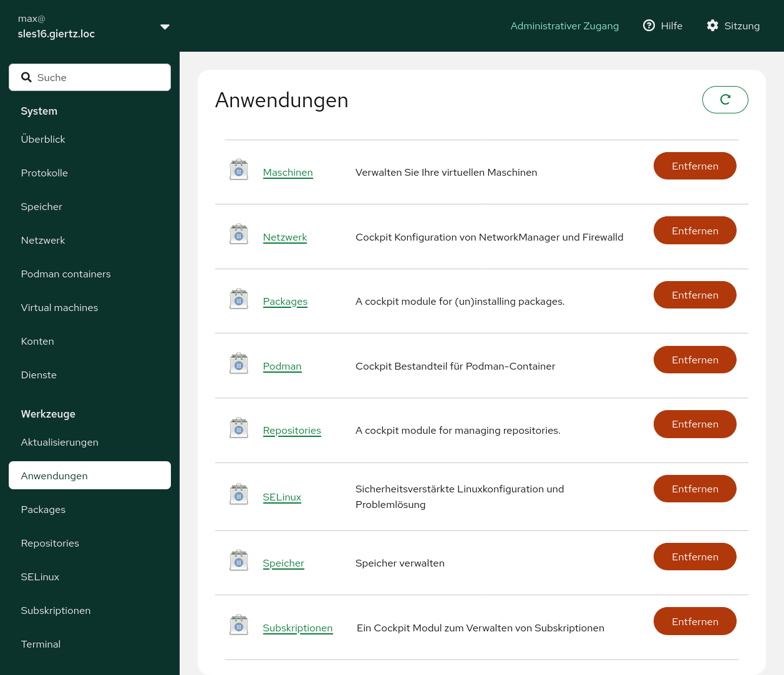Open the Sitzung gear menu
This screenshot has width=784, height=675.
click(733, 26)
